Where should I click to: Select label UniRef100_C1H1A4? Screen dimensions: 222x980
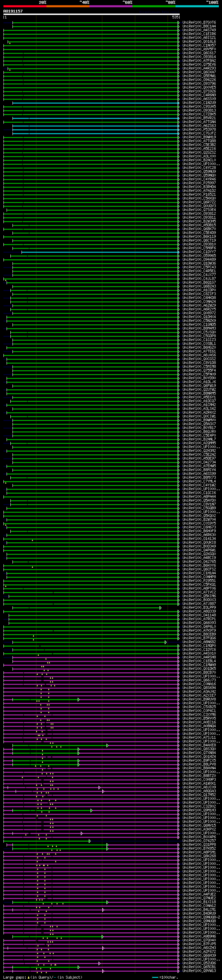199,573
